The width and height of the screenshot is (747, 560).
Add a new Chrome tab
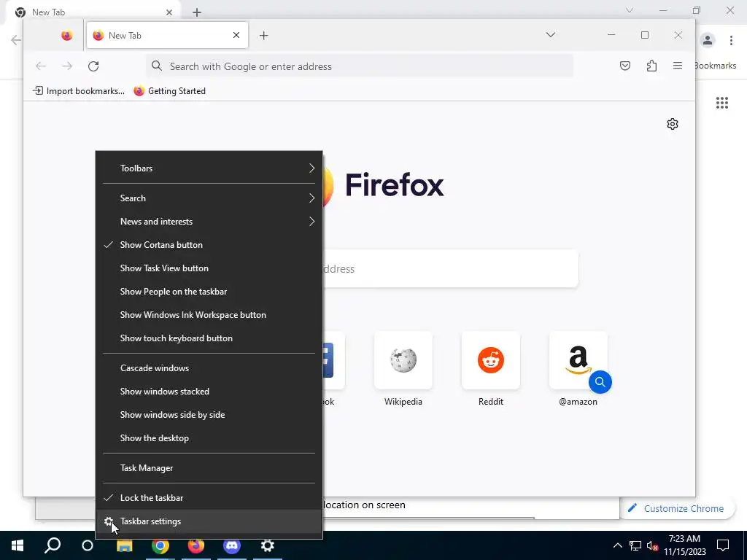(x=197, y=12)
